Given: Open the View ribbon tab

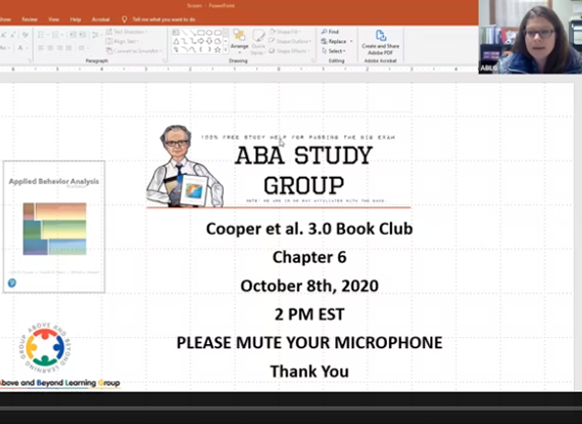Looking at the screenshot, I should click(x=54, y=19).
